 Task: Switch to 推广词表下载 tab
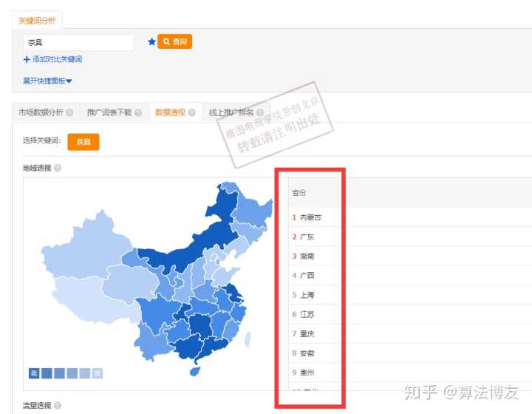click(109, 112)
